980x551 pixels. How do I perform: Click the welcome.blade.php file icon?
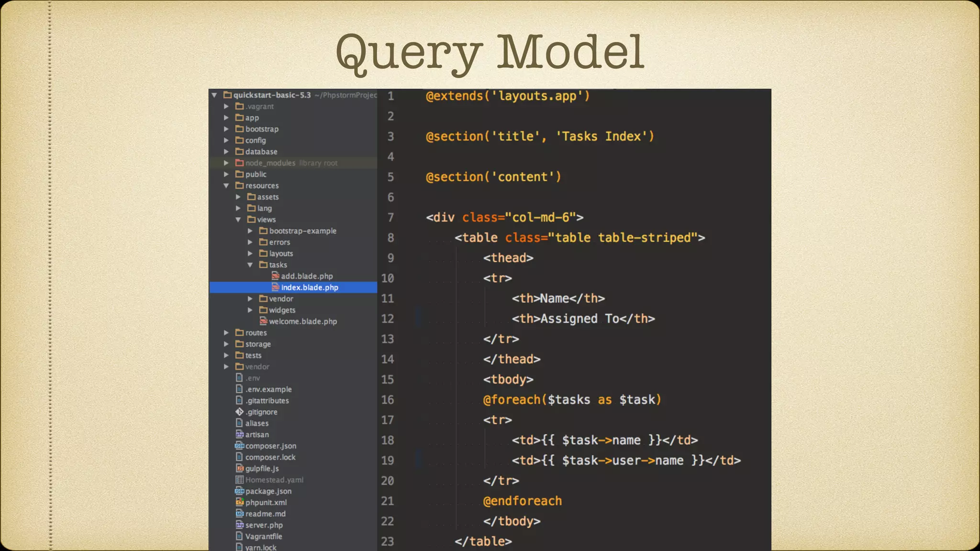(263, 321)
